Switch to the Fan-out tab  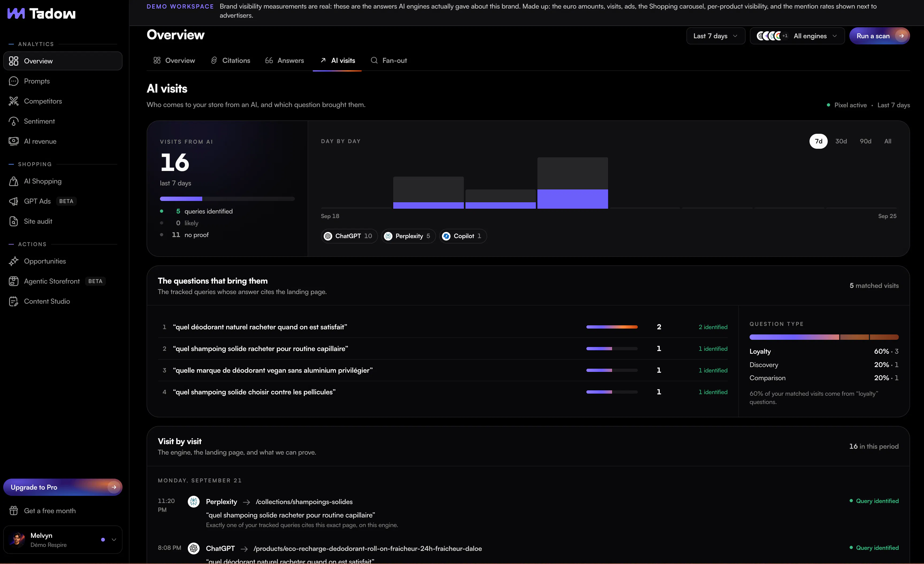coord(389,60)
